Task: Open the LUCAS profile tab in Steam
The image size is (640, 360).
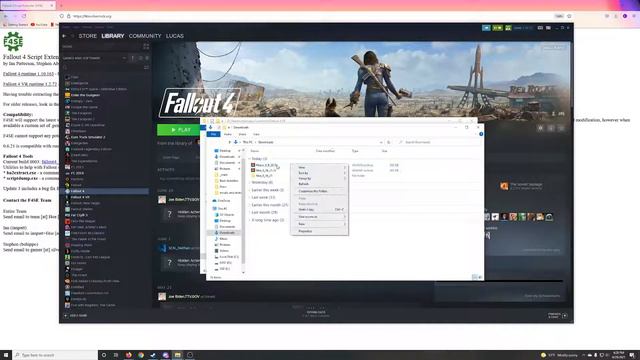Action: click(175, 36)
